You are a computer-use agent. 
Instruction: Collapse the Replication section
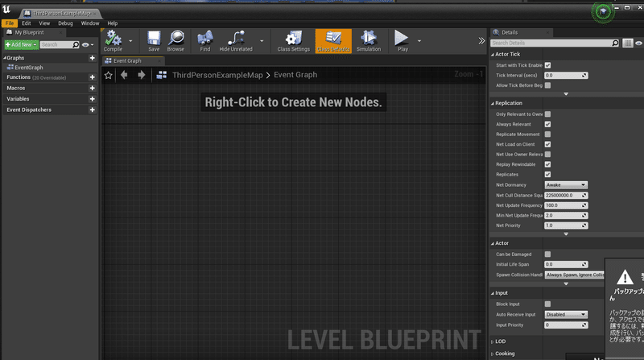pyautogui.click(x=493, y=103)
